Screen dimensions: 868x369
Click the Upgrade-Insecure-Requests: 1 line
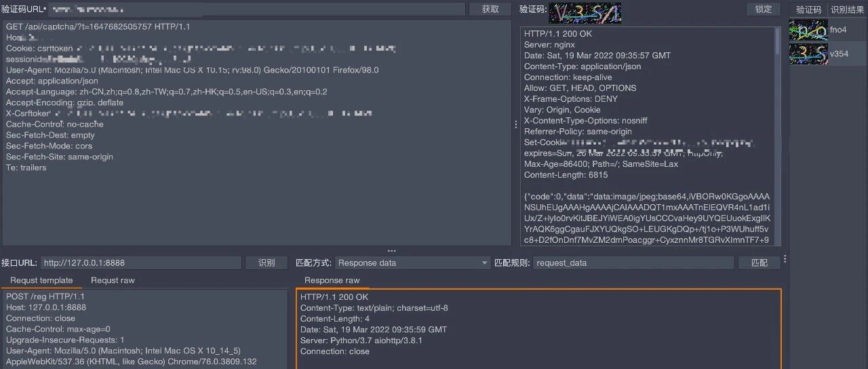[65, 340]
